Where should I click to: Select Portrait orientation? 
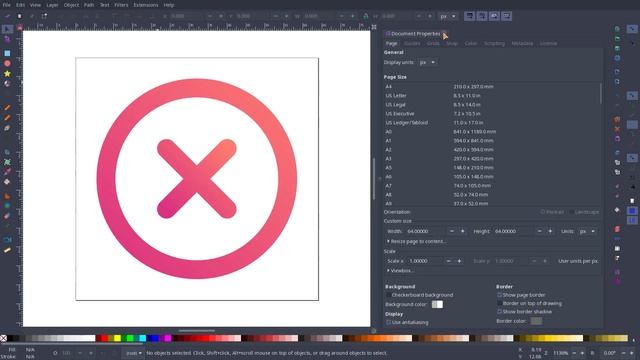click(x=552, y=212)
